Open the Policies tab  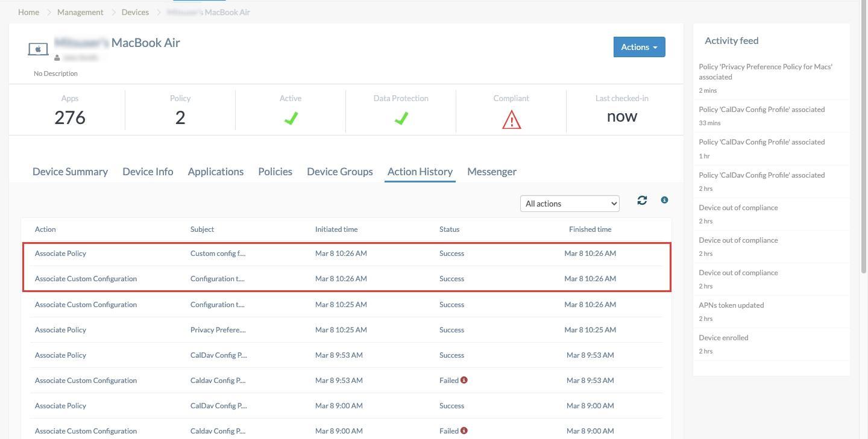275,172
